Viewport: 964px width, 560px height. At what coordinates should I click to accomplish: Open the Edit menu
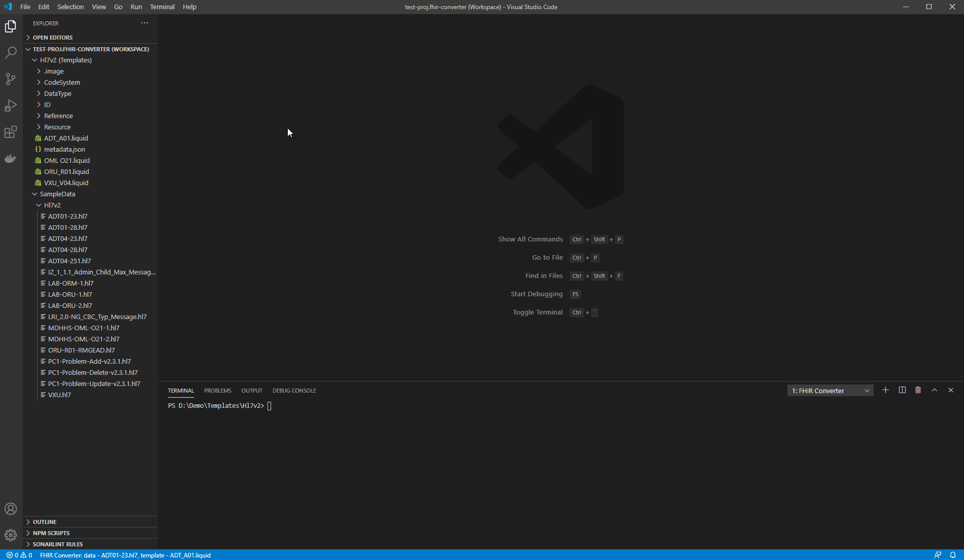[44, 7]
